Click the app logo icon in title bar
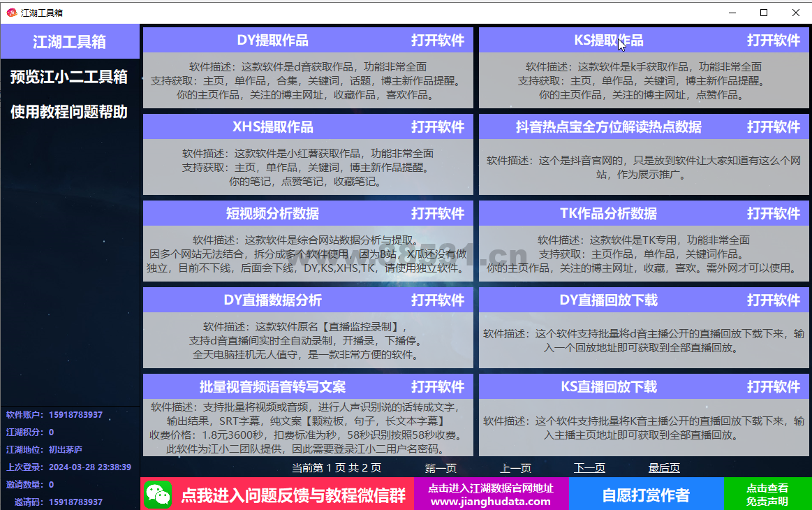 (x=11, y=13)
